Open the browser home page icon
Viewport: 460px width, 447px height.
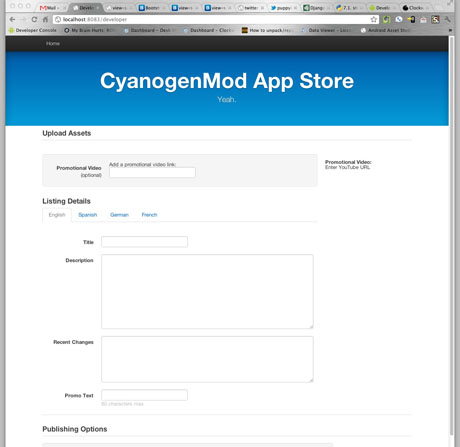45,20
